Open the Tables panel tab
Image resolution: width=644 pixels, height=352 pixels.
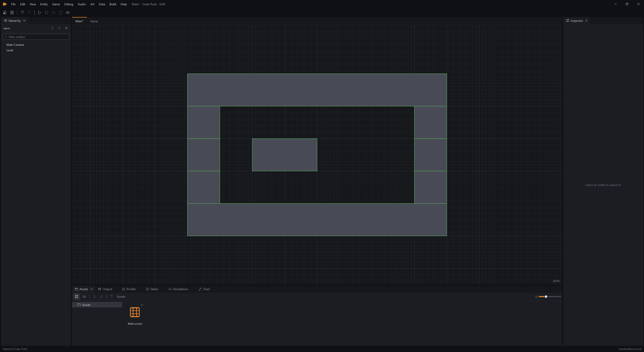(152, 289)
